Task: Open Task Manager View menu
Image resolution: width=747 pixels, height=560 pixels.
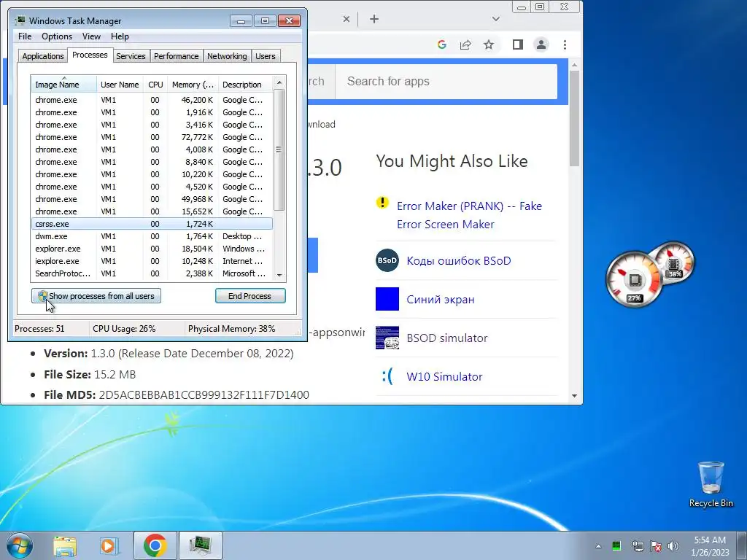Action: [91, 36]
